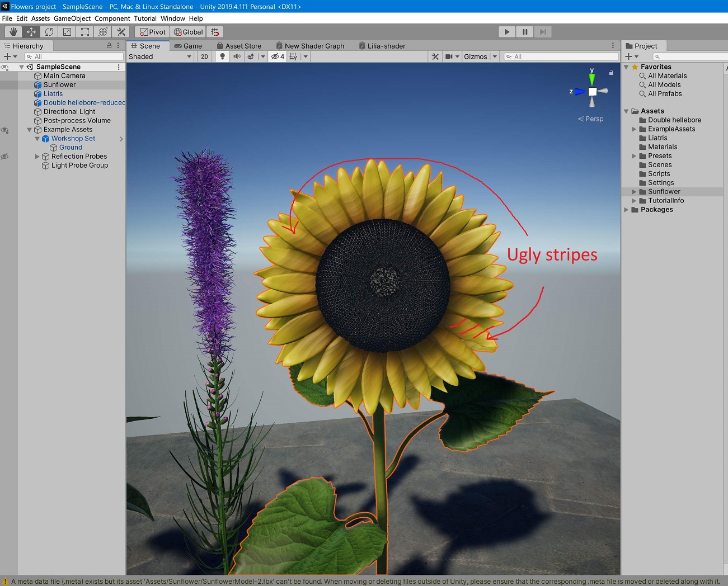Toggle hidden objects visibility counter
Screen dimensions: 728x586
coord(278,56)
